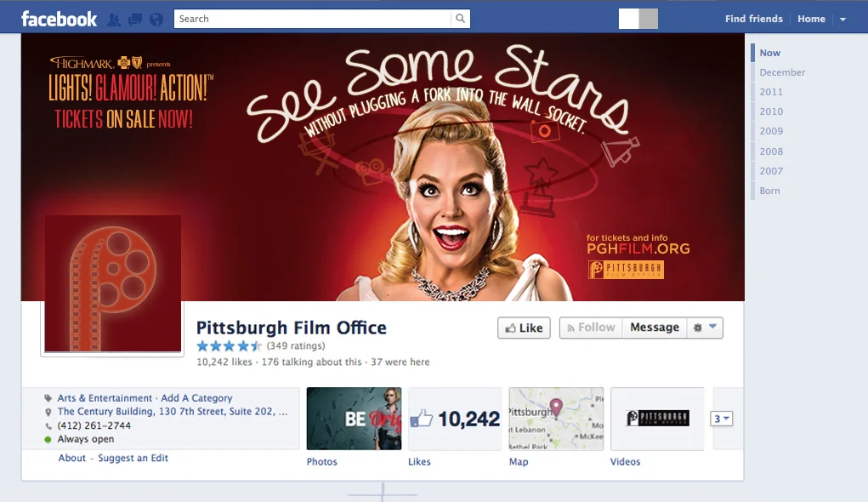Click Suggest an Edit
This screenshot has height=502, width=868.
click(133, 459)
